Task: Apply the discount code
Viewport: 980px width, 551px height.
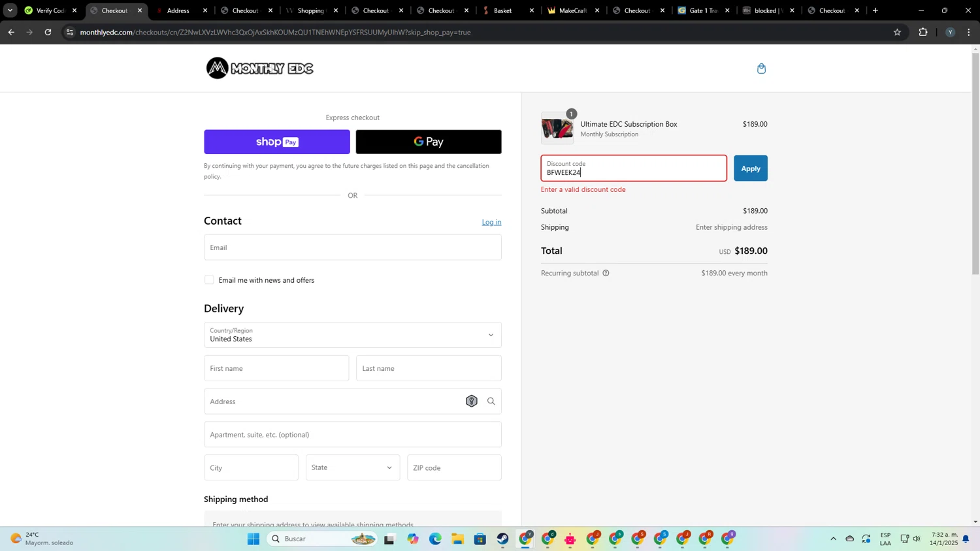Action: click(750, 168)
